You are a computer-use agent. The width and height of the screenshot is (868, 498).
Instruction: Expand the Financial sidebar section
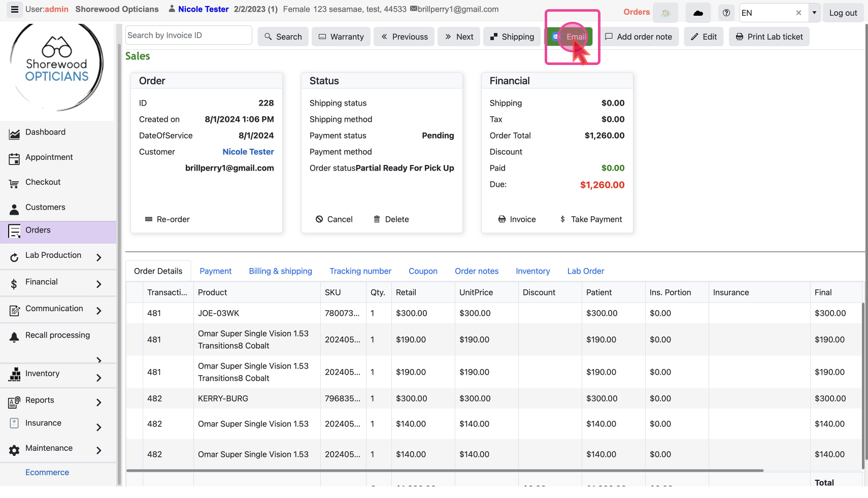point(99,284)
